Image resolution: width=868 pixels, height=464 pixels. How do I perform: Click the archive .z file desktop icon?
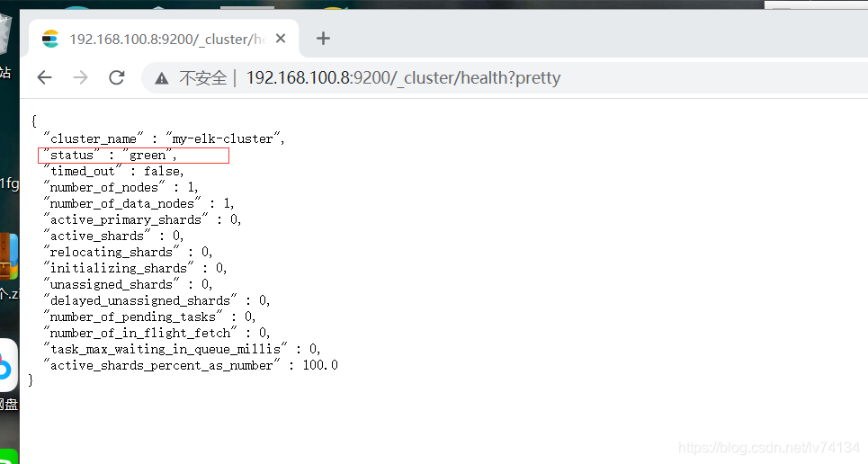(x=8, y=257)
